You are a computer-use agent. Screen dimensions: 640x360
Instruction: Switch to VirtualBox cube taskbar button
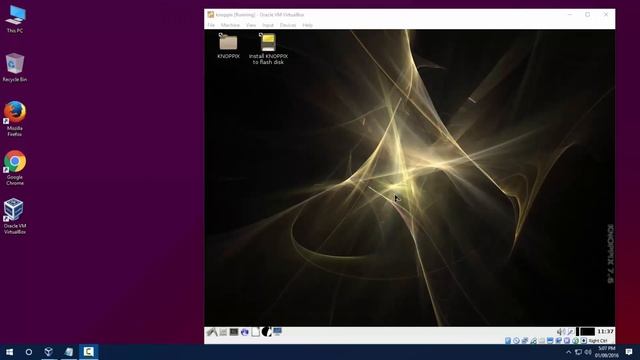49,352
